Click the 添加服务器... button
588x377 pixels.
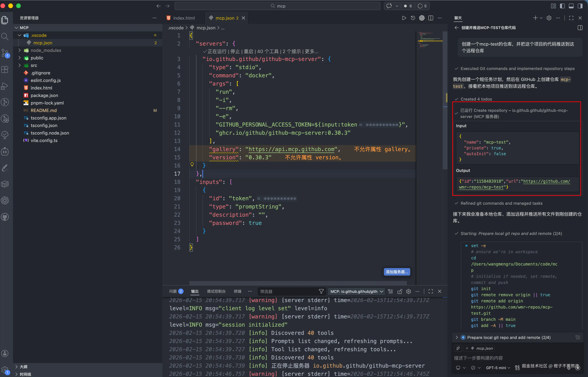tap(397, 272)
